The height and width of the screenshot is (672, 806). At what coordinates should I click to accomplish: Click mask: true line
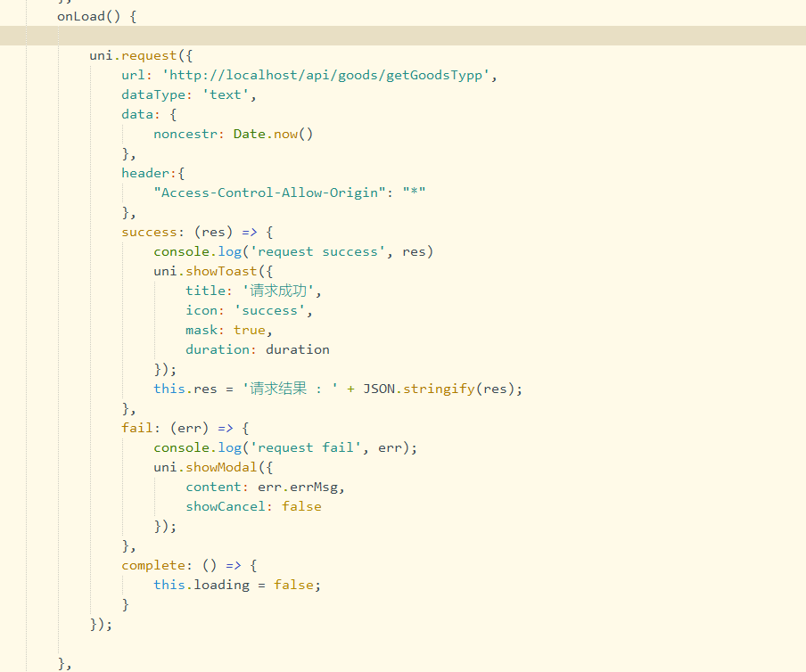229,331
